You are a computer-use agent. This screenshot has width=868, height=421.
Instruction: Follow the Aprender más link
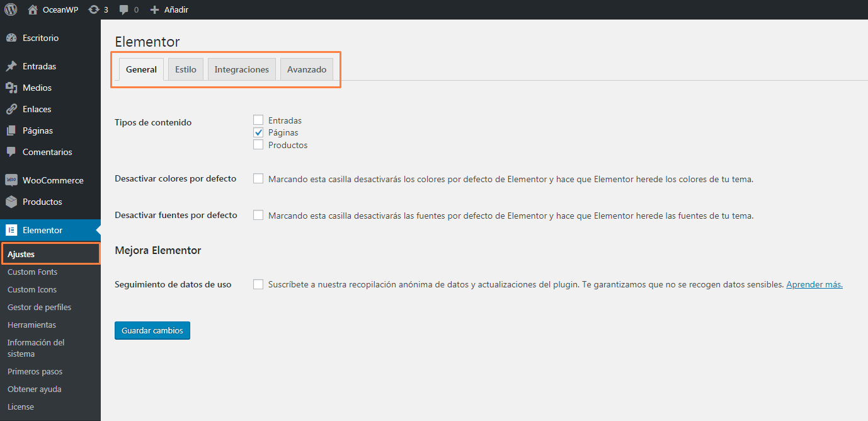pos(814,284)
